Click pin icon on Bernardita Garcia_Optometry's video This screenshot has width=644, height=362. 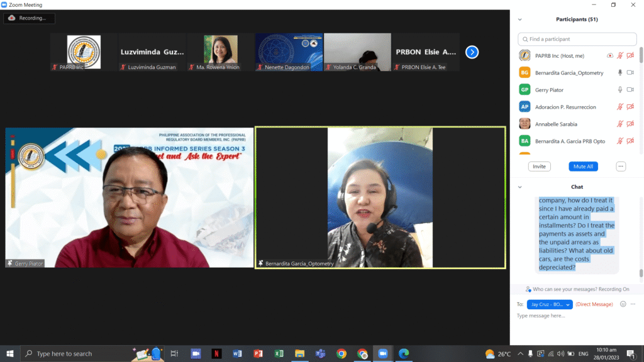pos(261,263)
